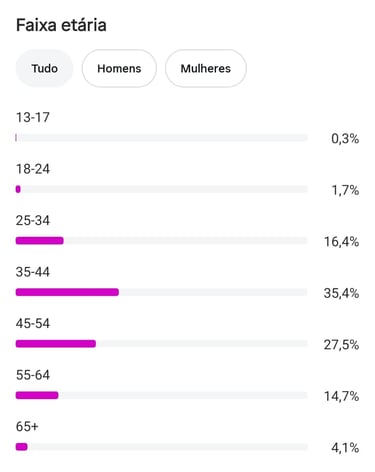Click the 35-44 age range label
375x472 pixels.
tap(33, 272)
